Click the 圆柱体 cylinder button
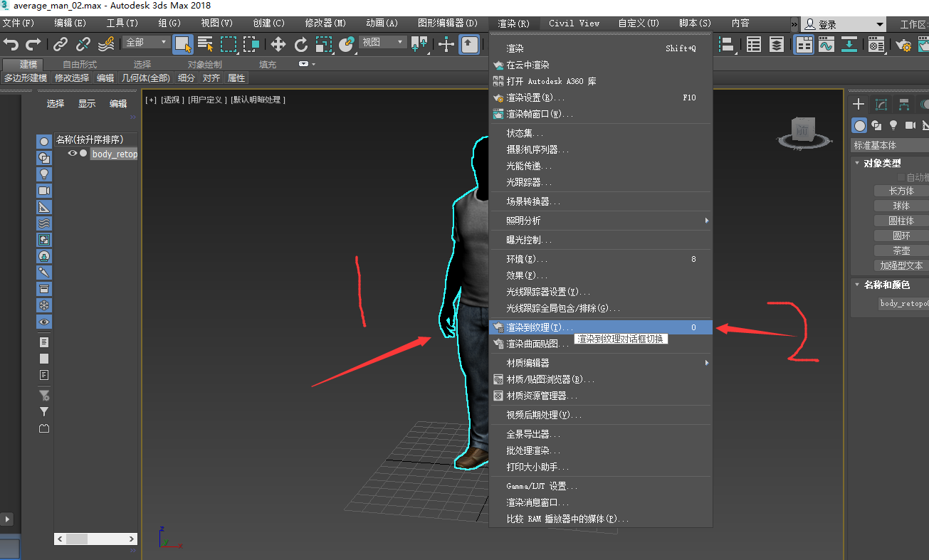This screenshot has height=560, width=929. [901, 221]
